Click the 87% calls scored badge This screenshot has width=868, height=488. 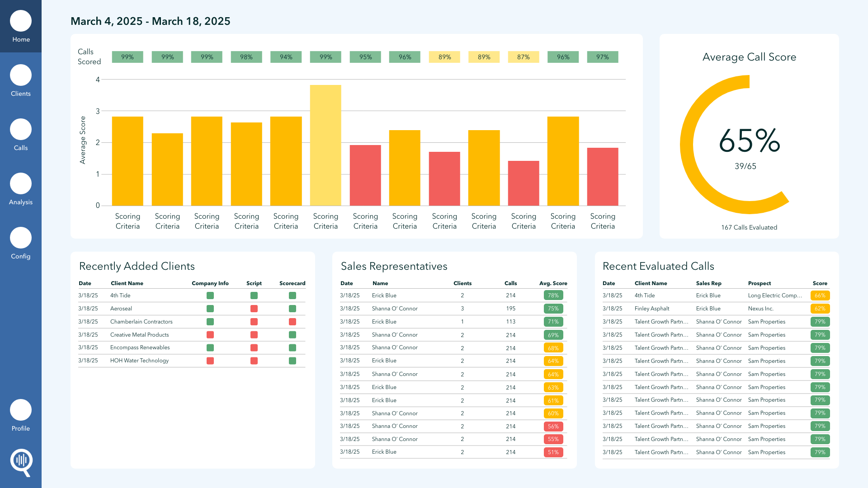tap(524, 57)
